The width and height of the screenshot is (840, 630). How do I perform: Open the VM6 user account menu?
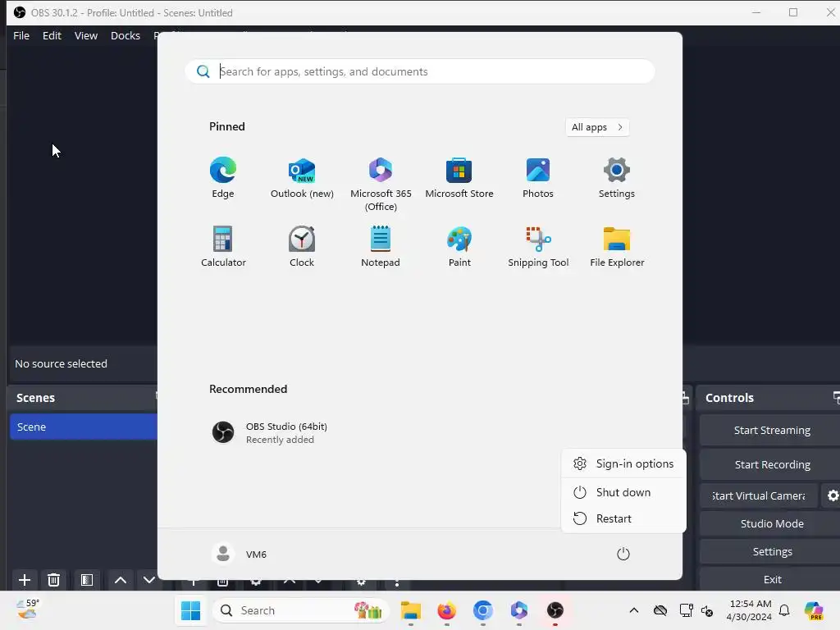pyautogui.click(x=240, y=554)
